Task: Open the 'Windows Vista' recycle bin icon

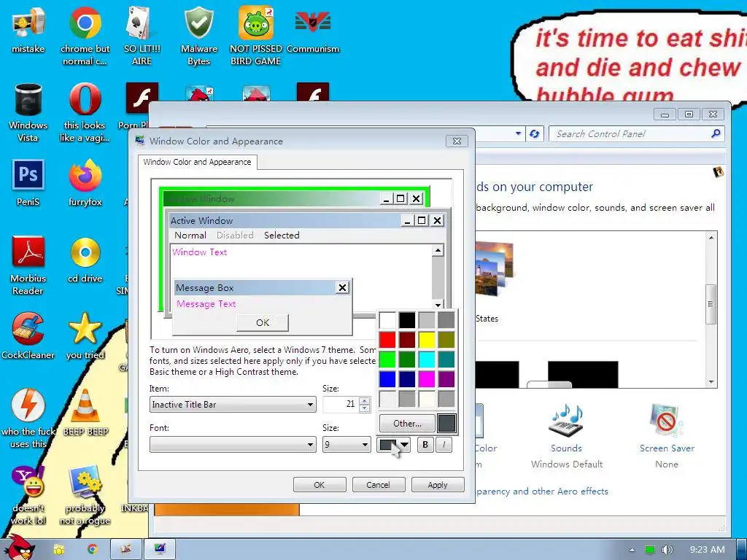Action: point(28,112)
